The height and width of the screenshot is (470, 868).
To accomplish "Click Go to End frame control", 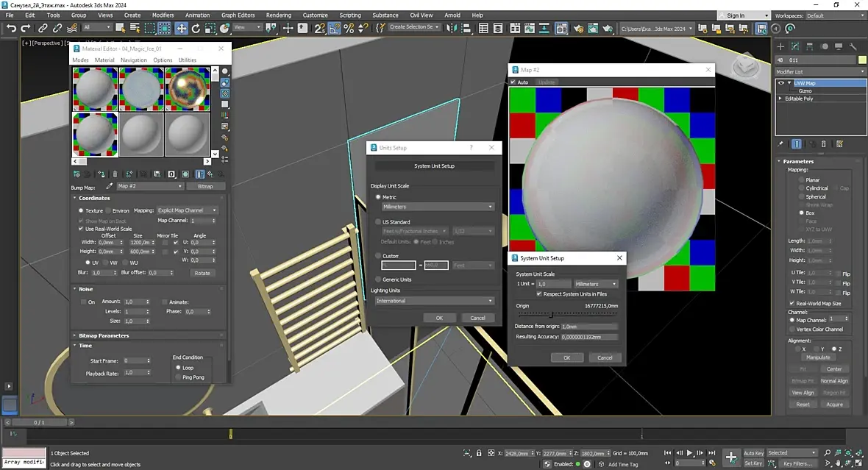I will point(712,453).
